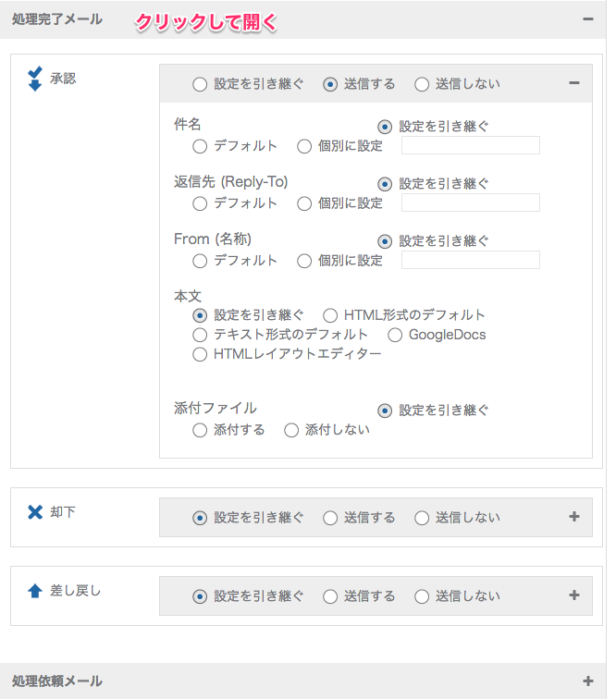616x699 pixels.
Task: Click the 差し戻し up-arrow icon
Action: point(35,591)
